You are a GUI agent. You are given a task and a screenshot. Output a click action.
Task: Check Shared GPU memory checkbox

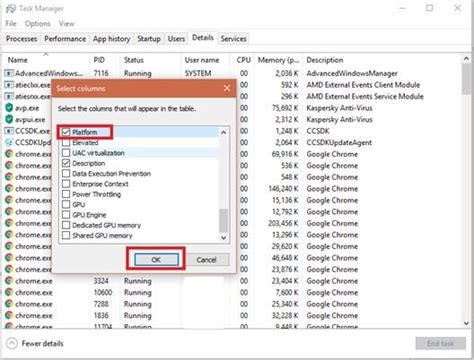coord(66,235)
